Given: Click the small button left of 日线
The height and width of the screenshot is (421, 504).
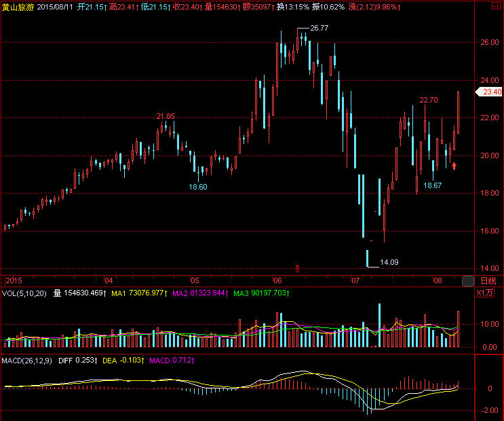Looking at the screenshot, I should click(467, 280).
